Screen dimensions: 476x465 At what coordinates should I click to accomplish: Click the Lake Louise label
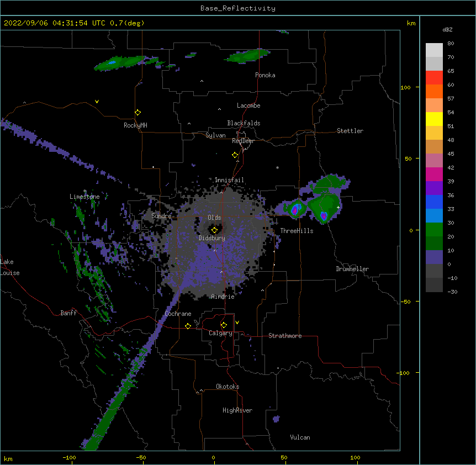[x=10, y=267]
